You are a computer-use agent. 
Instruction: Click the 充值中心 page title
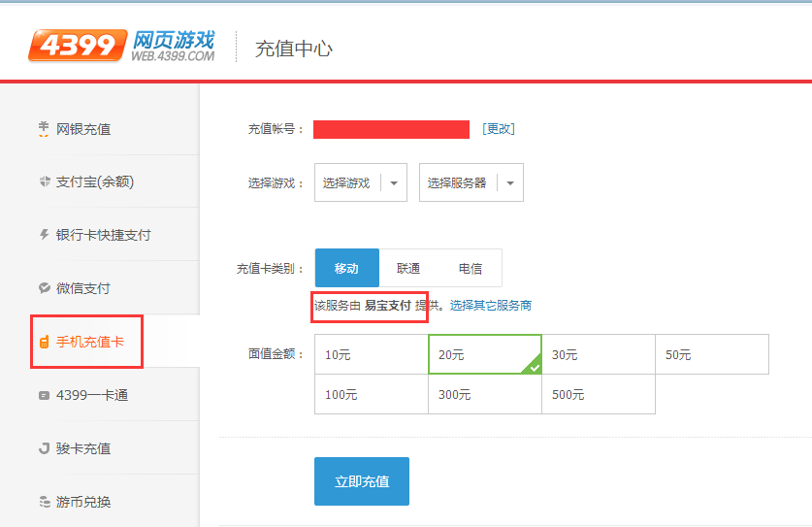coord(294,49)
